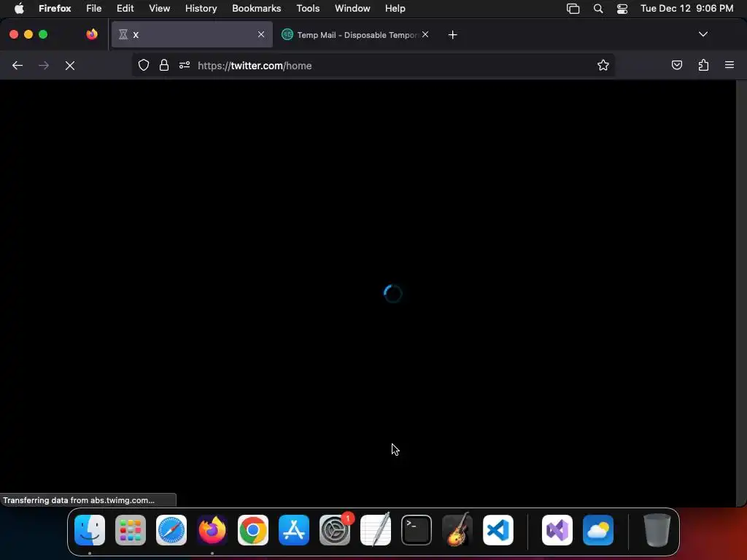Open the Help menu
Viewport: 747px width, 560px height.
point(395,8)
